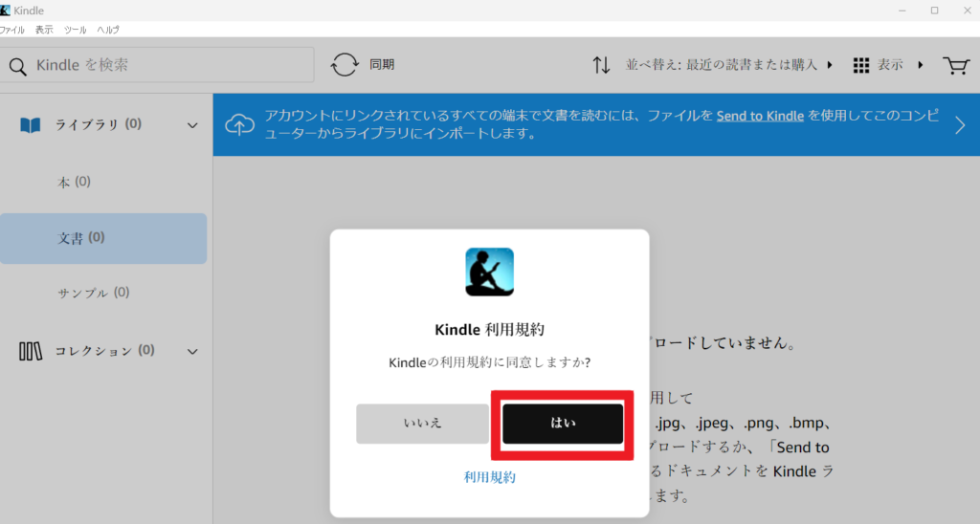
Task: Decline with the いいえ button
Action: click(x=422, y=424)
